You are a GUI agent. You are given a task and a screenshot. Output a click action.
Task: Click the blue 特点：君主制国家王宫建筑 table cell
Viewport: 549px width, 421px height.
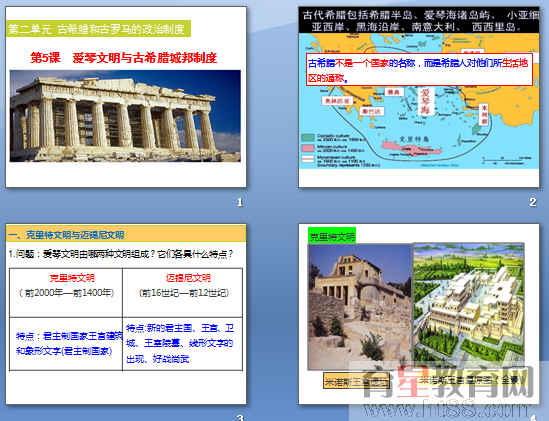tap(66, 344)
